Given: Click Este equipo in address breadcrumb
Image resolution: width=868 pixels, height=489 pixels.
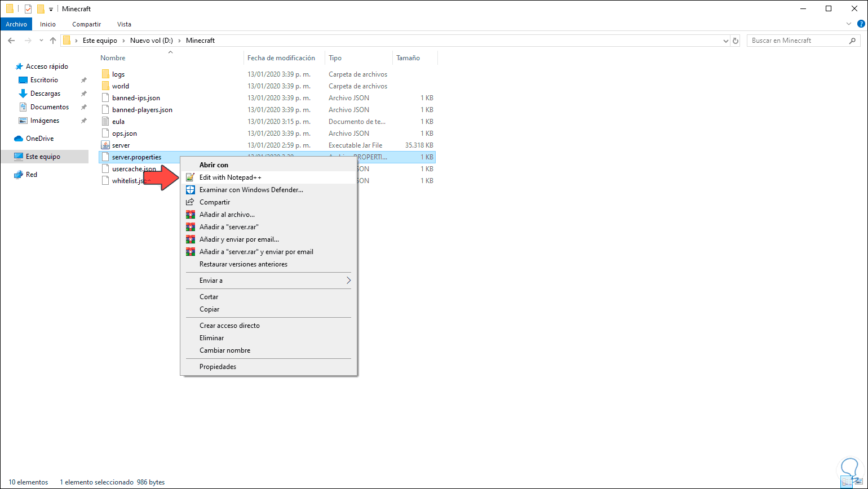Looking at the screenshot, I should [x=100, y=41].
